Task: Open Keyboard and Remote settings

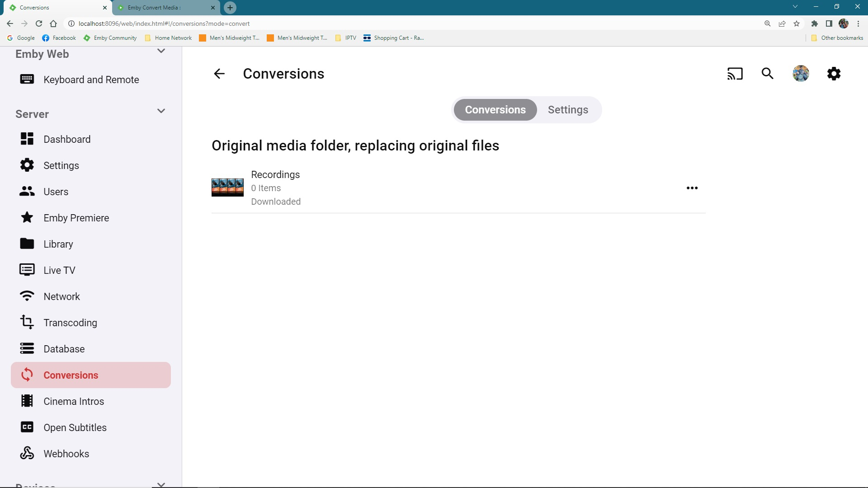Action: [91, 80]
